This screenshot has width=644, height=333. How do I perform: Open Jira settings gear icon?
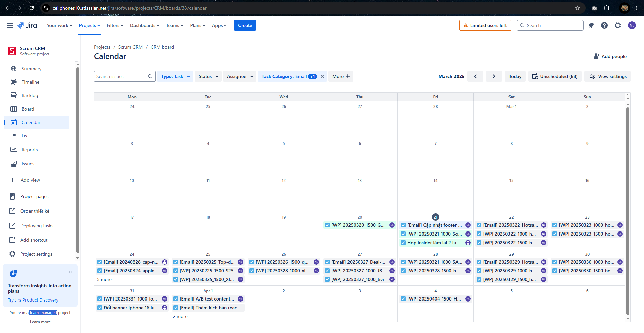618,25
